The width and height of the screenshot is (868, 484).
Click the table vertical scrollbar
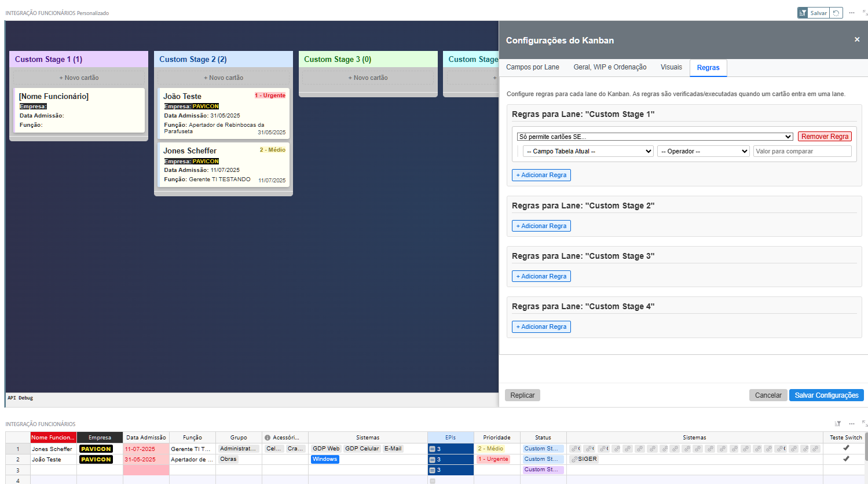866,446
